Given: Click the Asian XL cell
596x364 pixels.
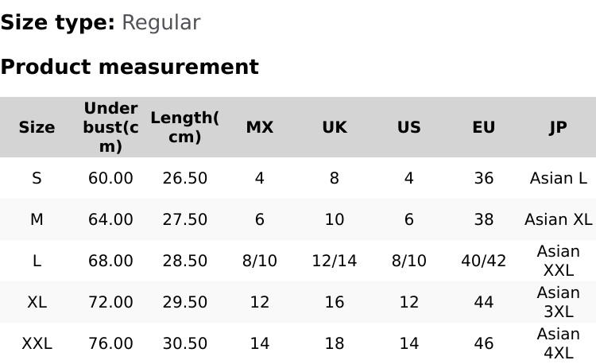Looking at the screenshot, I should 558,219.
